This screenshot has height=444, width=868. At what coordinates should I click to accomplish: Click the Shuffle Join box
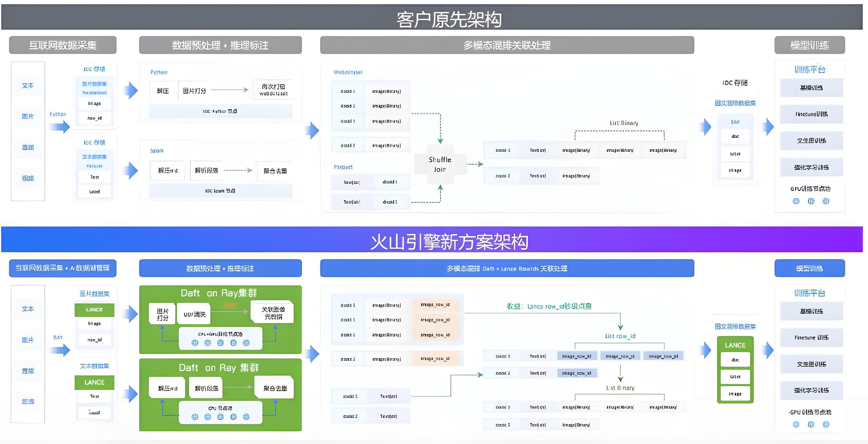pos(440,164)
